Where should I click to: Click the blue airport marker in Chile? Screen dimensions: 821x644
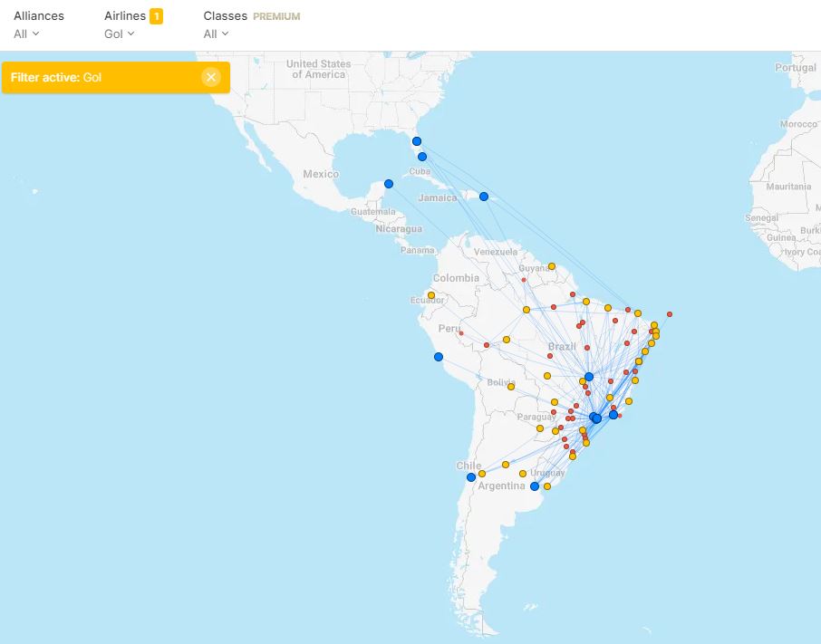click(x=471, y=477)
